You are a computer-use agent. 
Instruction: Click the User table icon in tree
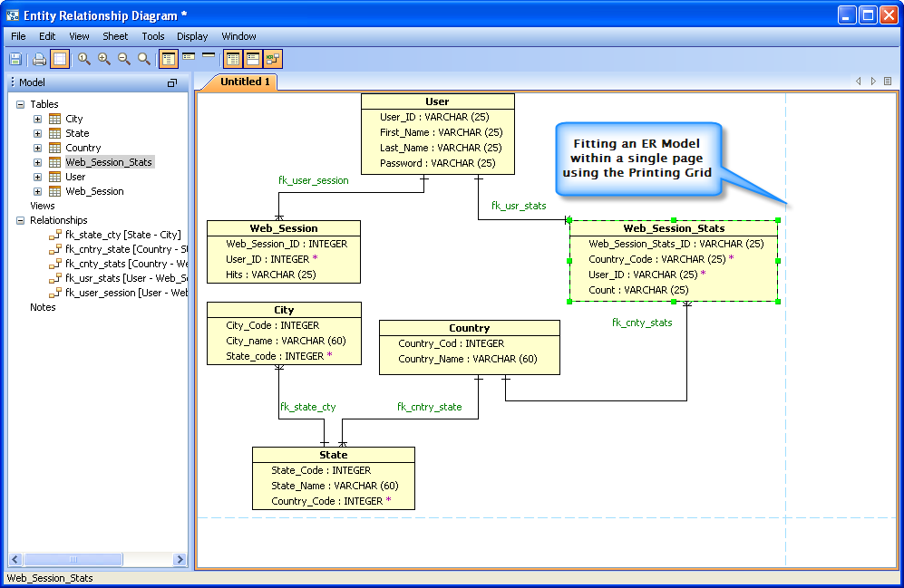pos(54,177)
